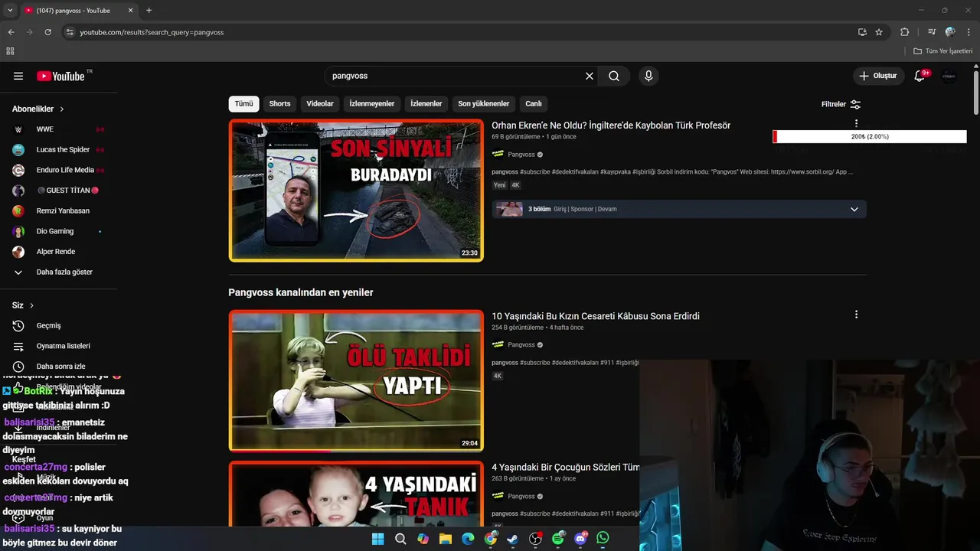
Task: Open Chrome profile avatar
Action: 950,32
